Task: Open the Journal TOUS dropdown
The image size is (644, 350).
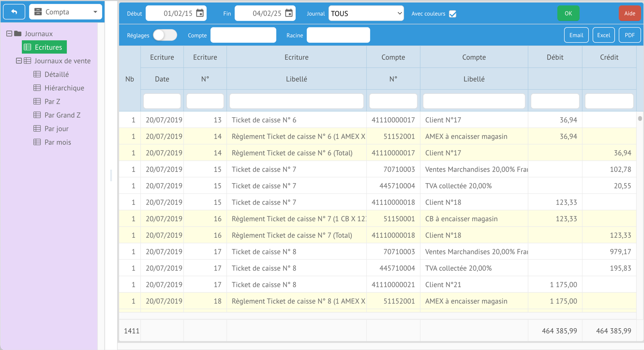Action: 366,14
